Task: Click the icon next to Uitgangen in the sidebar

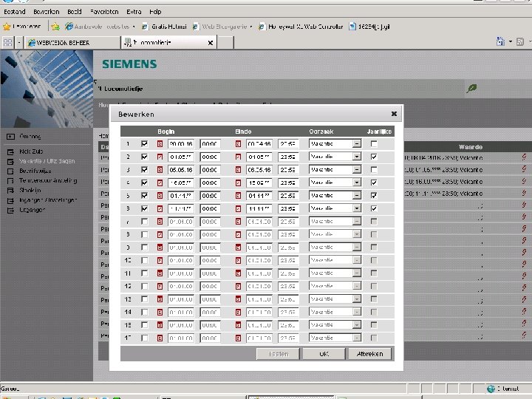Action: click(x=10, y=211)
